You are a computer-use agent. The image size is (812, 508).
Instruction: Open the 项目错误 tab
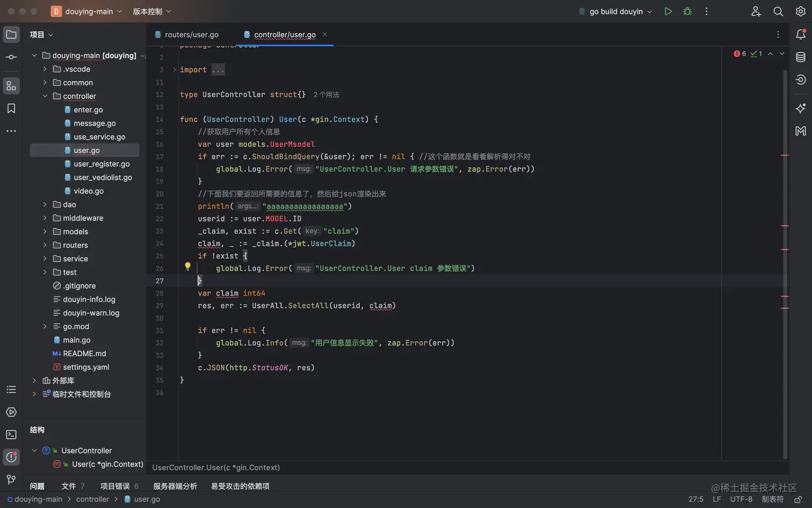(x=119, y=486)
